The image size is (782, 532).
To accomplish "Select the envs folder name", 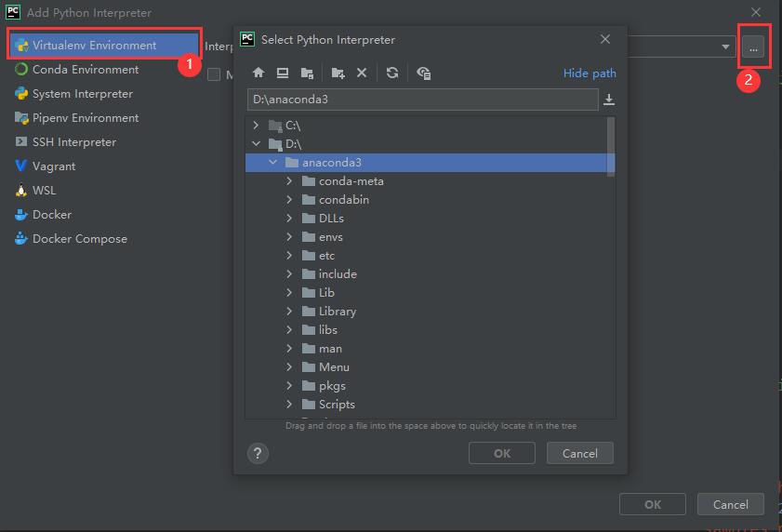I will (331, 236).
